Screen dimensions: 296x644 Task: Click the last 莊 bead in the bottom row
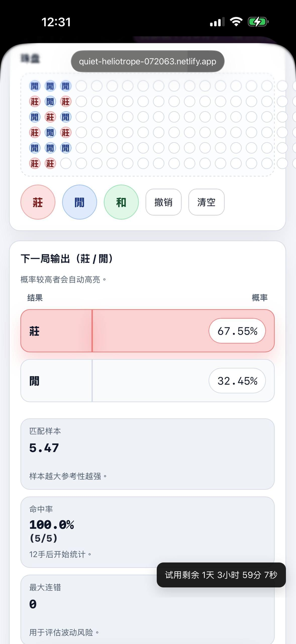coord(50,164)
